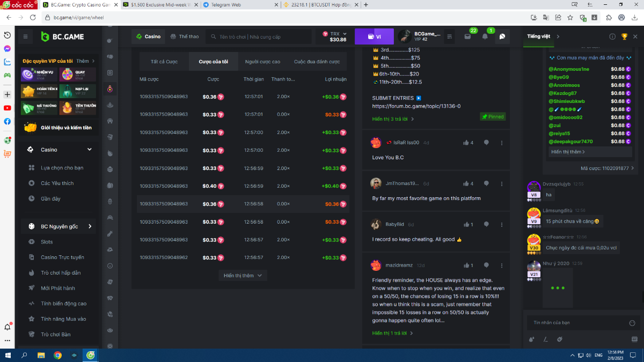Click the rain drops icon below chat

pos(531,339)
